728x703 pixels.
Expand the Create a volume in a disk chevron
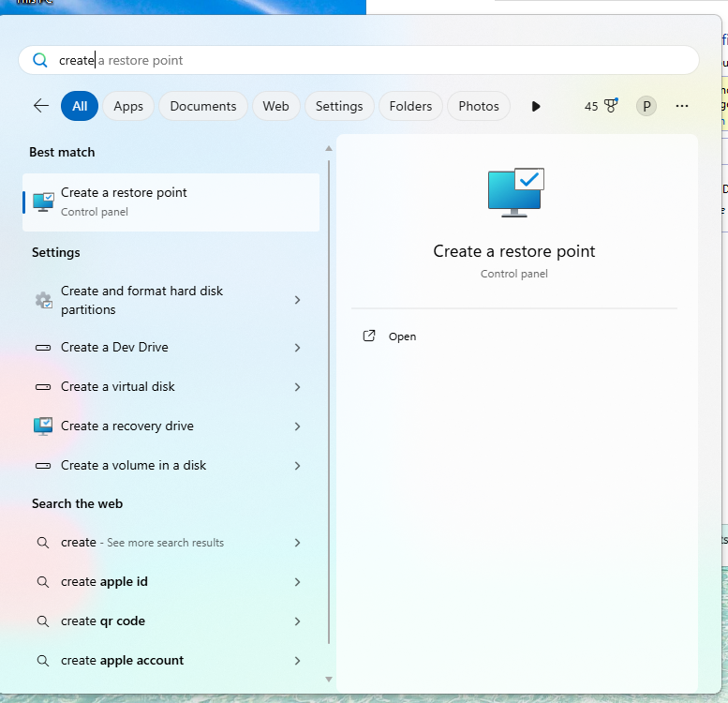point(298,466)
